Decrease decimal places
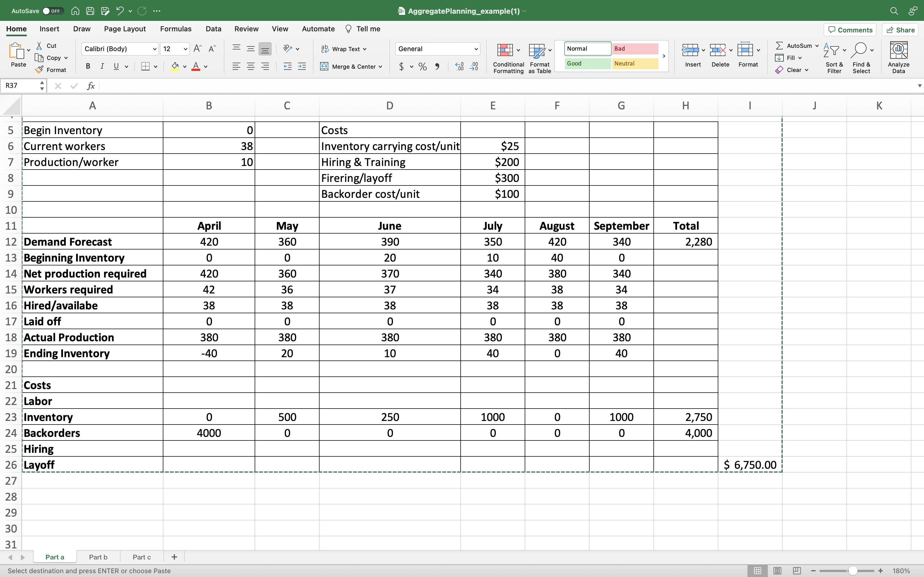The image size is (924, 577). click(475, 66)
